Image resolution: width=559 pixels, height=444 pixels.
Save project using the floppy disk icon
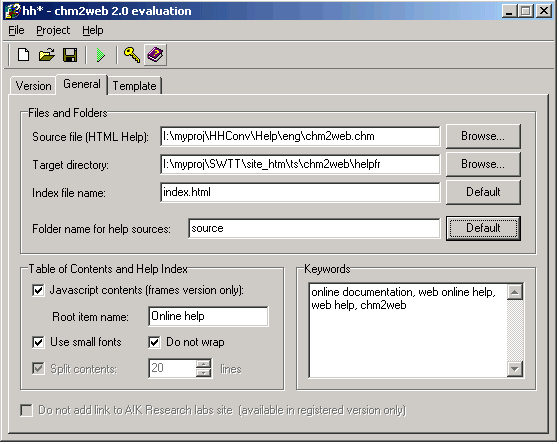coord(70,55)
